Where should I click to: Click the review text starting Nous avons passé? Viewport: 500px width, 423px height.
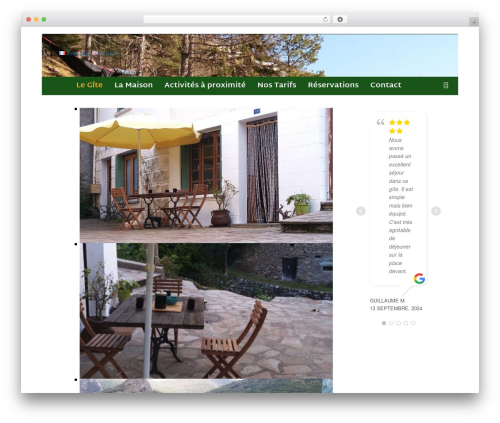pos(401,206)
